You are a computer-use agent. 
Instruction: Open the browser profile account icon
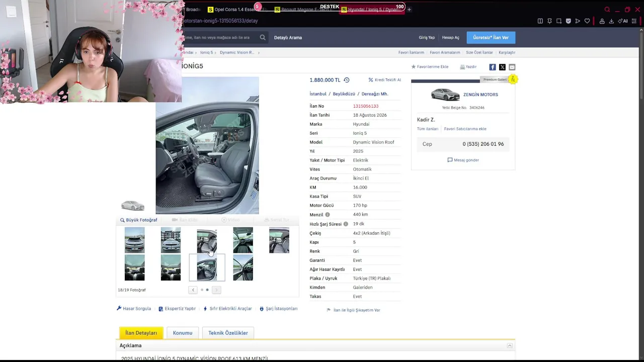pyautogui.click(x=602, y=21)
